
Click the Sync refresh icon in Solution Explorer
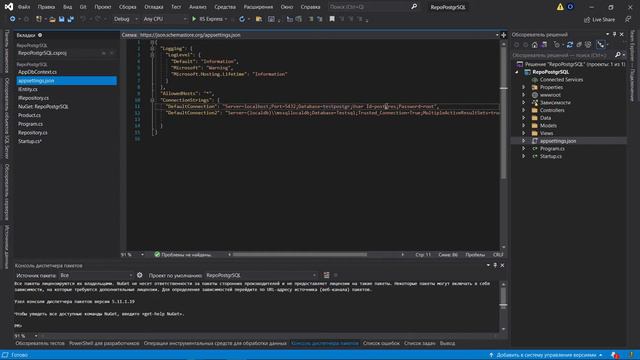click(570, 44)
